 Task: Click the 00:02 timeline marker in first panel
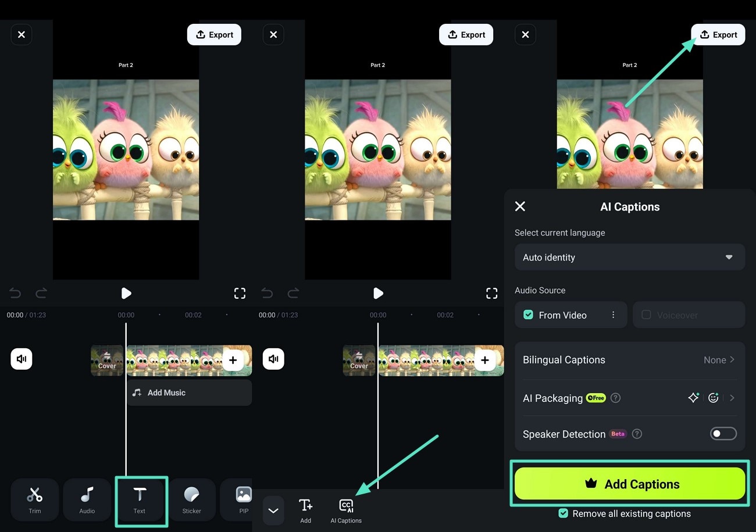click(193, 315)
